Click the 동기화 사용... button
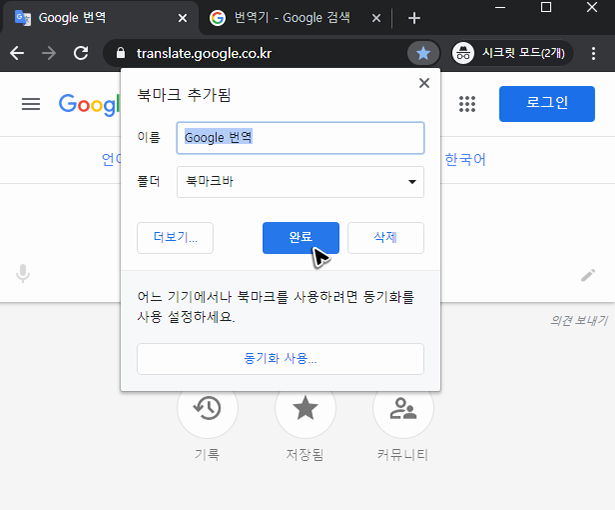615x510 pixels. tap(280, 359)
